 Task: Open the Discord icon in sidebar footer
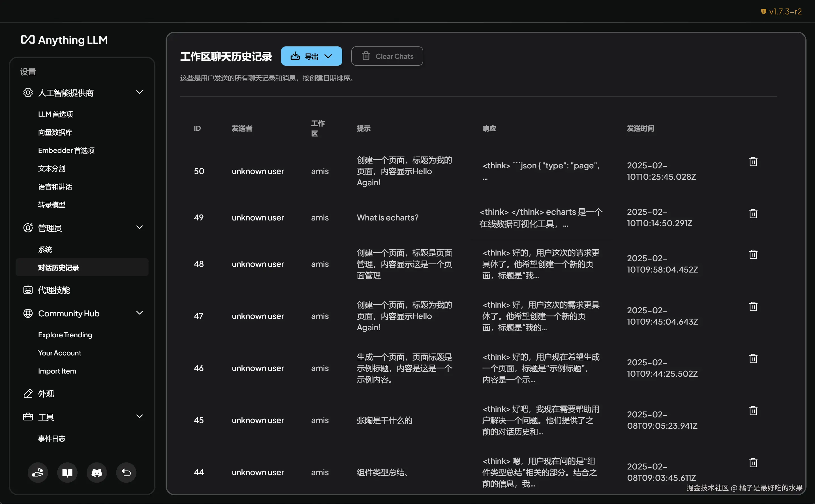point(97,472)
